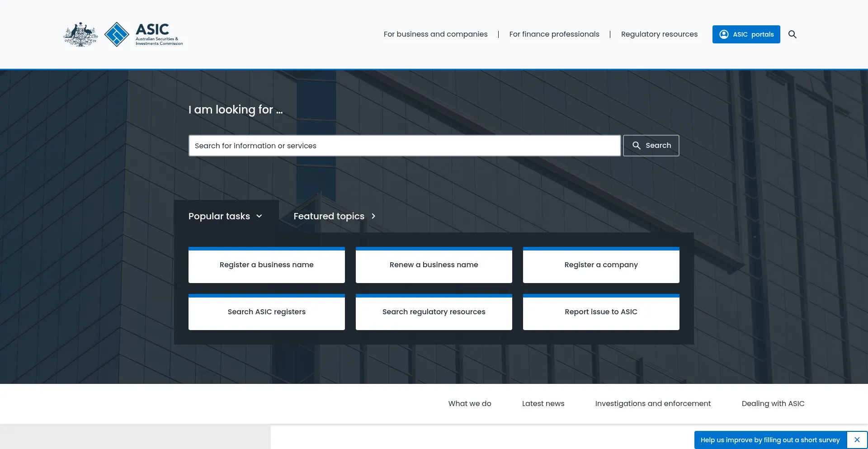Close the survey banner with the X
This screenshot has width=868, height=449.
857,440
